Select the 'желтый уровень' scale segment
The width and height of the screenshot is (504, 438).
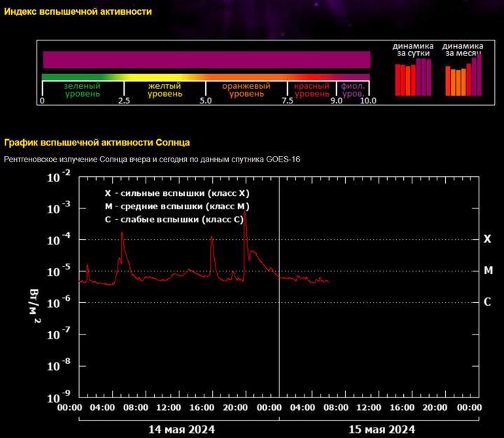point(164,90)
